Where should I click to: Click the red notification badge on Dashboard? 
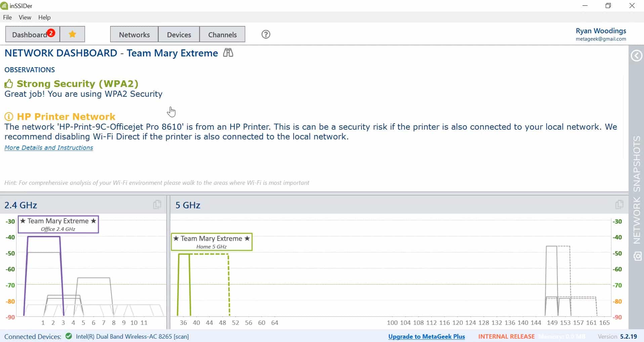click(51, 33)
